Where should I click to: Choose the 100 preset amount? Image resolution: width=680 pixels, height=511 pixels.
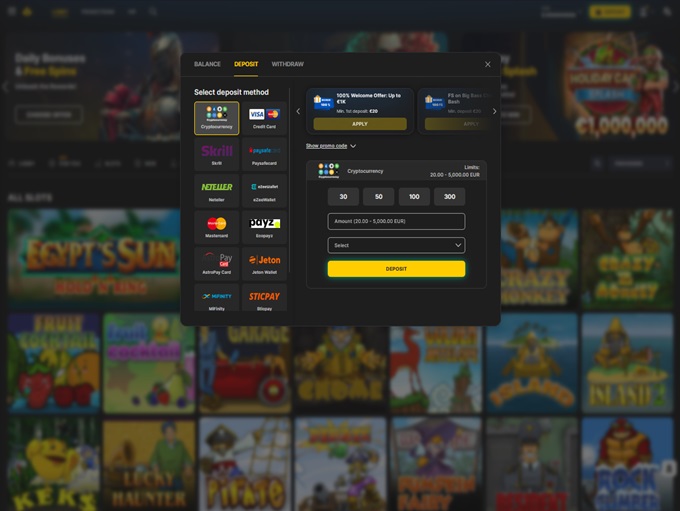(414, 197)
